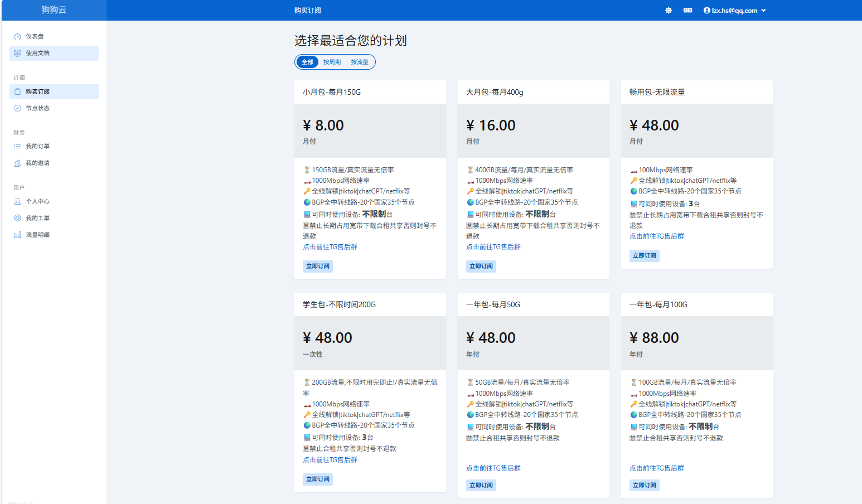
Task: Open 我的订单 list icon
Action: pyautogui.click(x=18, y=147)
